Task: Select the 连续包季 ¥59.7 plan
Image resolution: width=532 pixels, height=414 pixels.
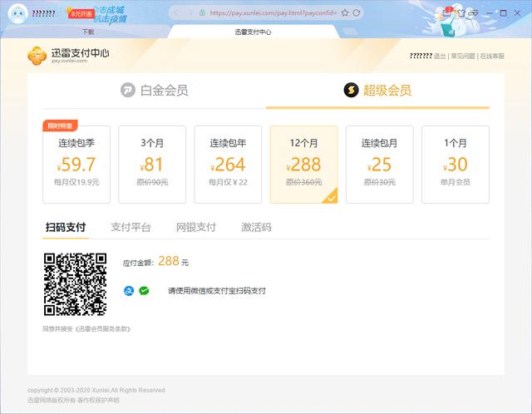Action: (x=76, y=165)
